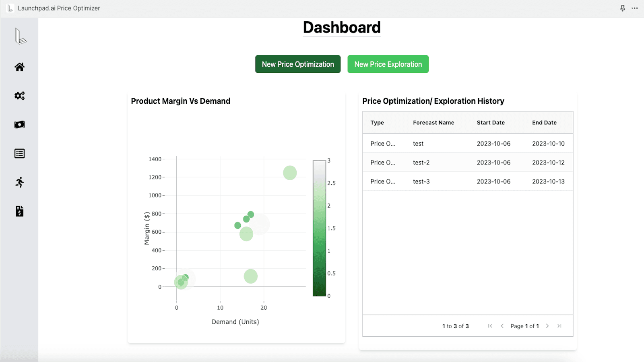
Task: Open the Home page icon
Action: pos(19,67)
